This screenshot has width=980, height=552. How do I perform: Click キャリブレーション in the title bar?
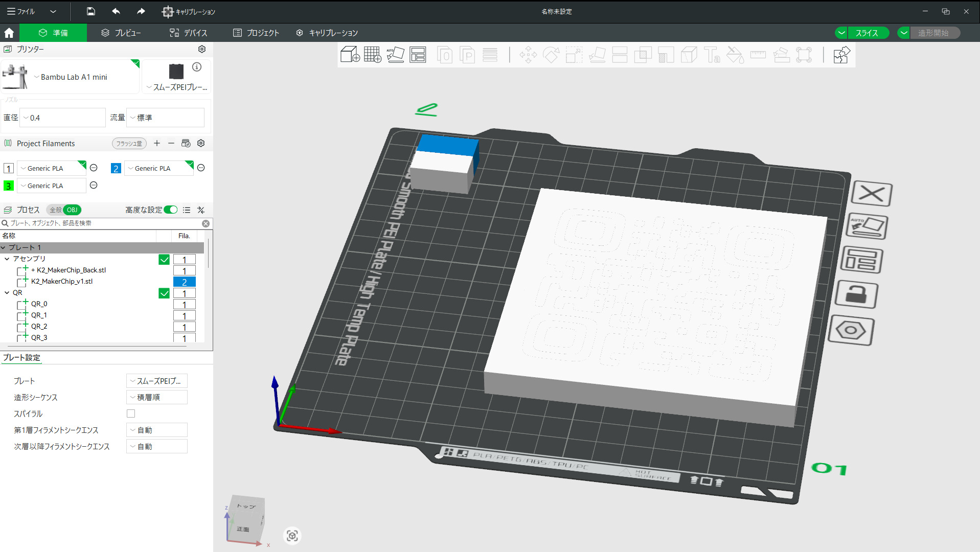click(189, 11)
